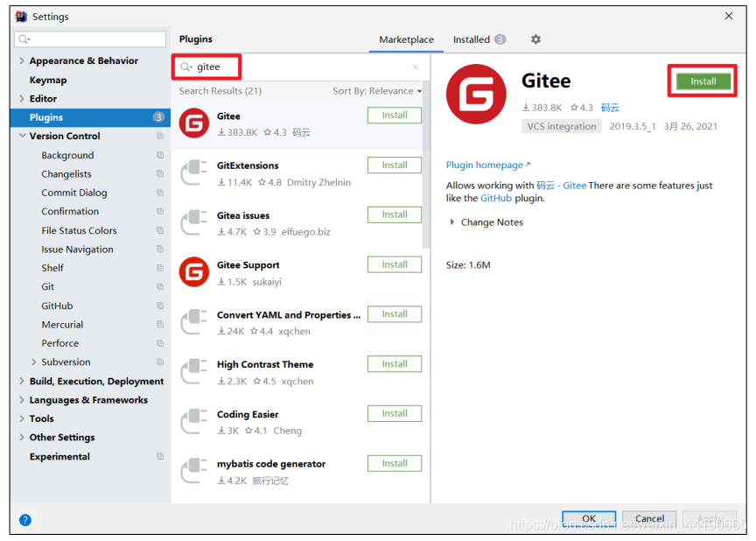Image resolution: width=756 pixels, height=541 pixels.
Task: Install the GitExtensions plugin
Action: [x=395, y=165]
